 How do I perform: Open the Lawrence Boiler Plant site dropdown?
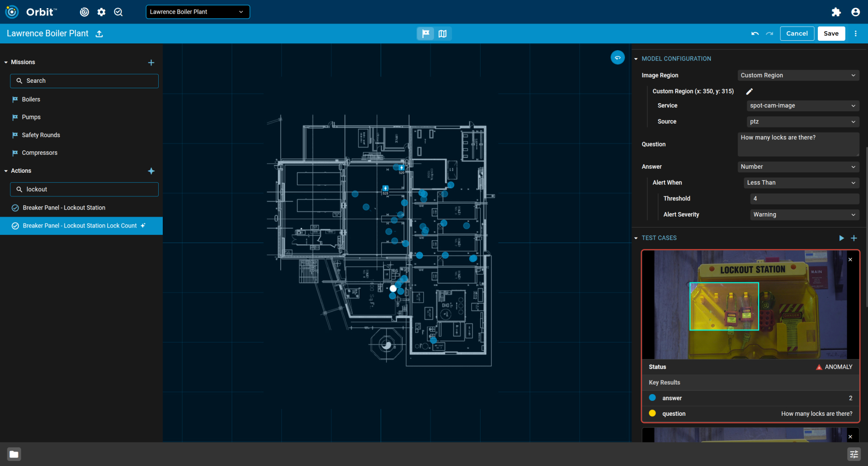[198, 12]
